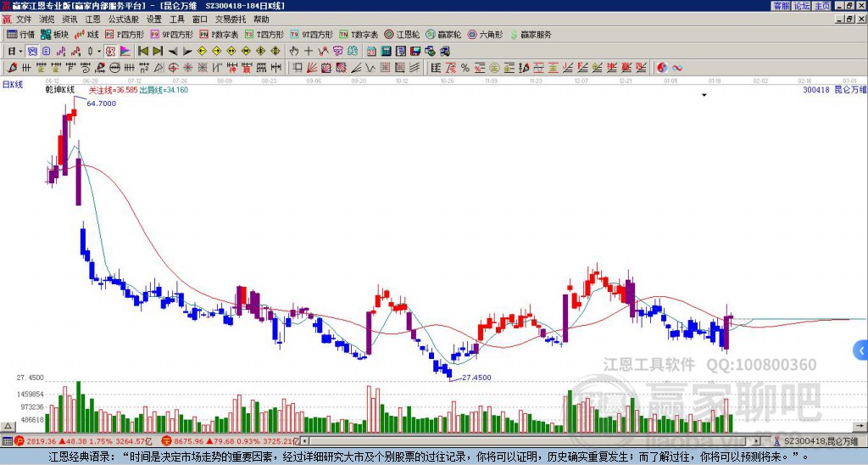The image size is (868, 465).
Task: Expand the candlestick style dropdown arrow
Action: click(x=99, y=52)
